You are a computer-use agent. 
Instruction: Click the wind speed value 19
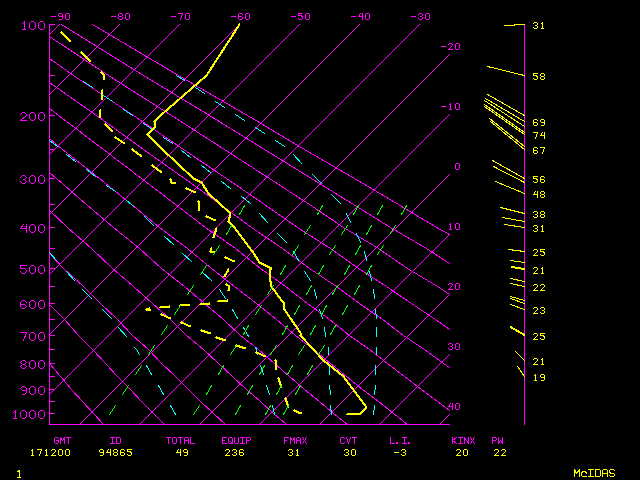[538, 377]
